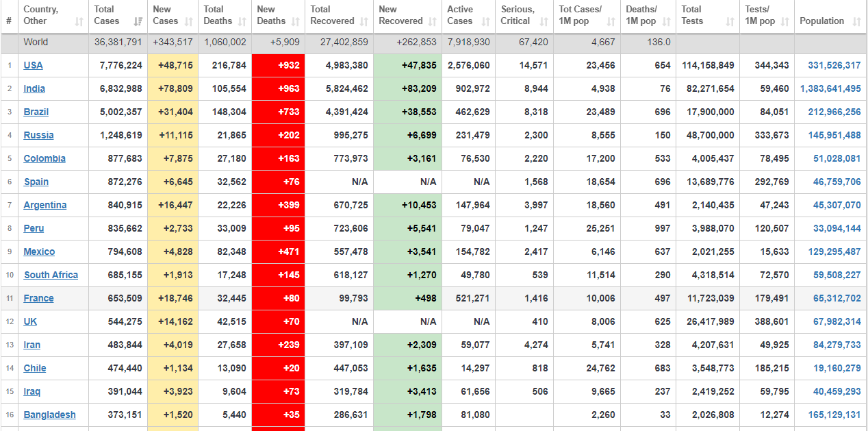Go to Spain's detail page

pyautogui.click(x=36, y=182)
